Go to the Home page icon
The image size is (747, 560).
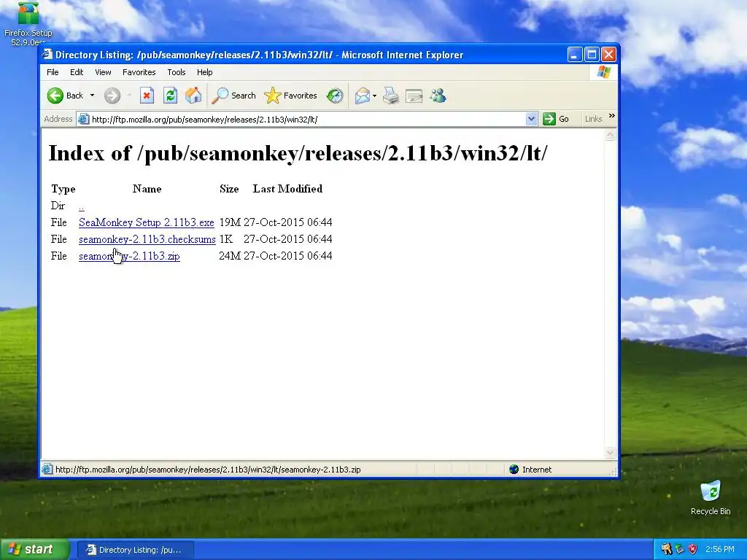tap(193, 96)
